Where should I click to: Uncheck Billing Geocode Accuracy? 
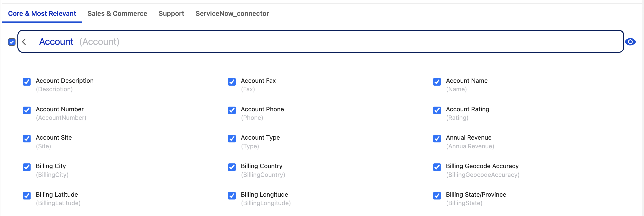coord(437,167)
